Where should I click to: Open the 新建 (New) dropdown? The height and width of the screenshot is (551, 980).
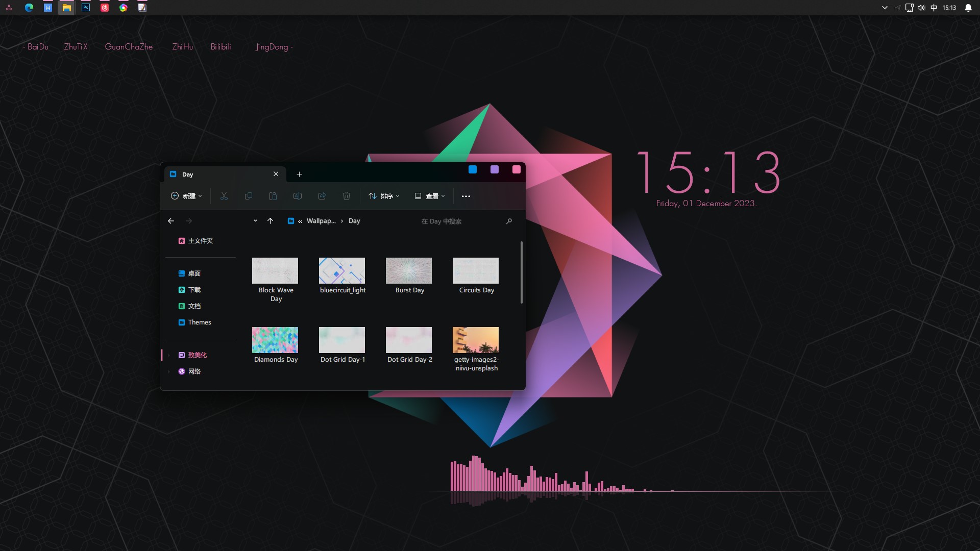click(186, 196)
